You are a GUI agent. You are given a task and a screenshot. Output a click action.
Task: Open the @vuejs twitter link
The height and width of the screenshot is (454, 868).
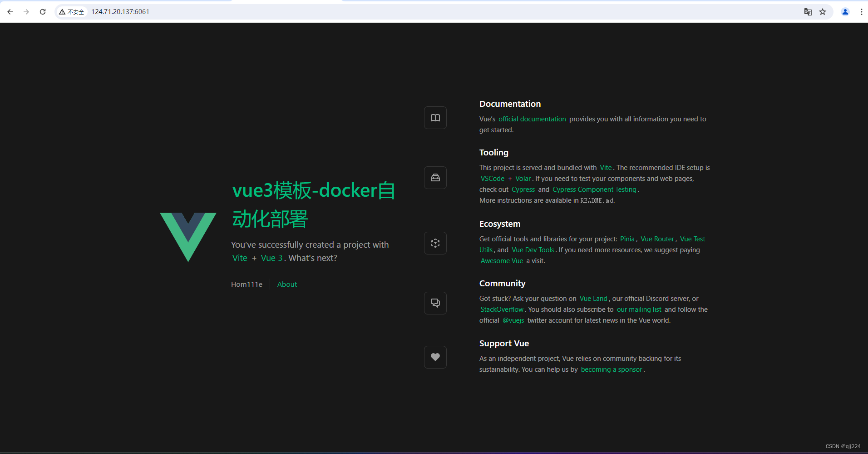pyautogui.click(x=513, y=320)
